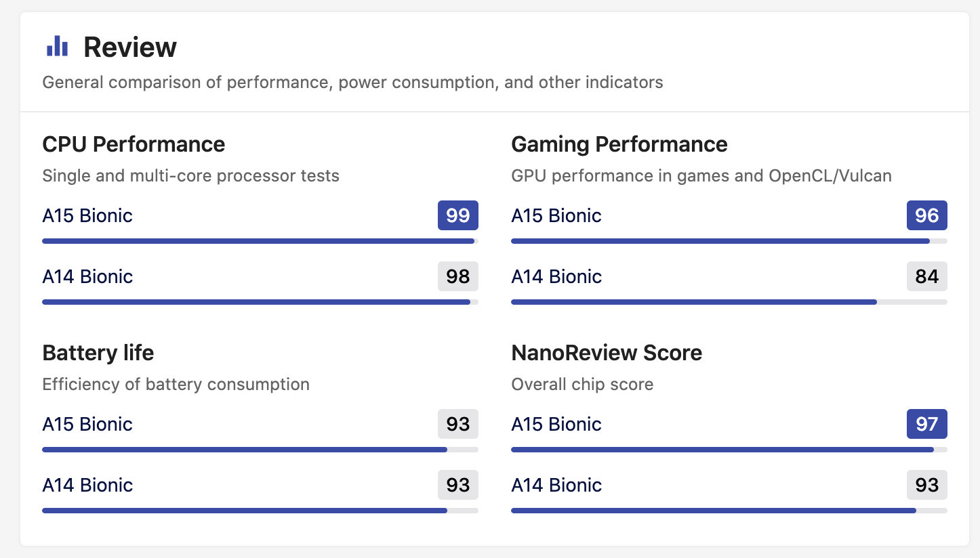The width and height of the screenshot is (980, 558).
Task: Click A14 Bionic link under Battery life
Action: 87,485
